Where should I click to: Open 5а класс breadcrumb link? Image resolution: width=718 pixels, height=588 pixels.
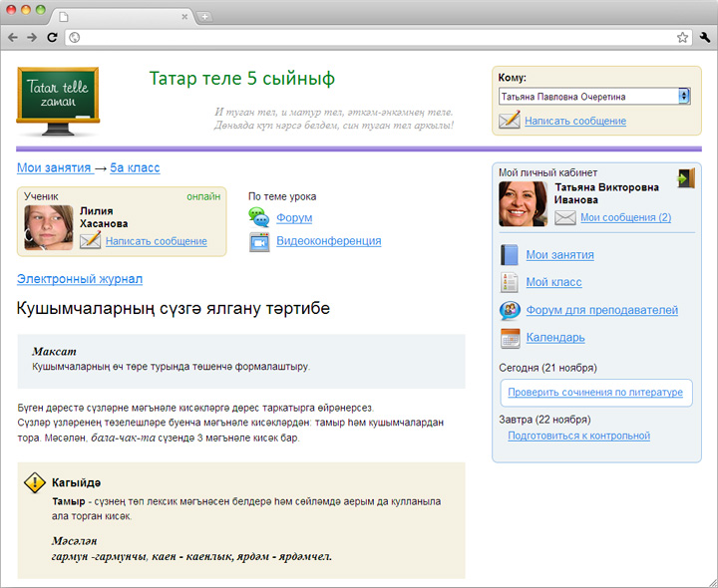click(135, 168)
